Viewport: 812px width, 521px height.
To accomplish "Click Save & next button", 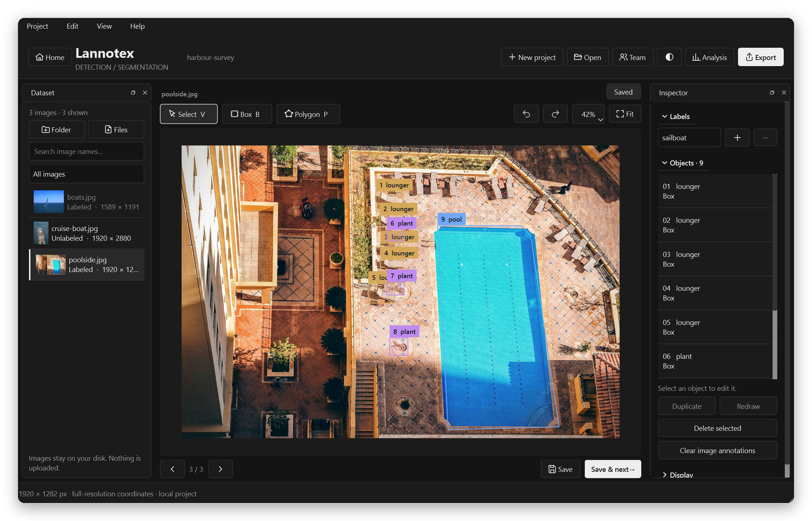I will pyautogui.click(x=613, y=469).
